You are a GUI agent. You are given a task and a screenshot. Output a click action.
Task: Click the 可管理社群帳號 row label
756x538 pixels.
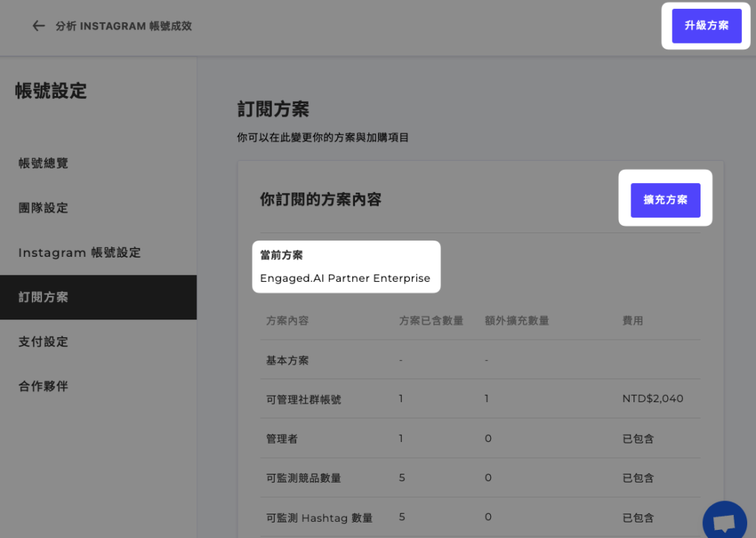point(303,399)
